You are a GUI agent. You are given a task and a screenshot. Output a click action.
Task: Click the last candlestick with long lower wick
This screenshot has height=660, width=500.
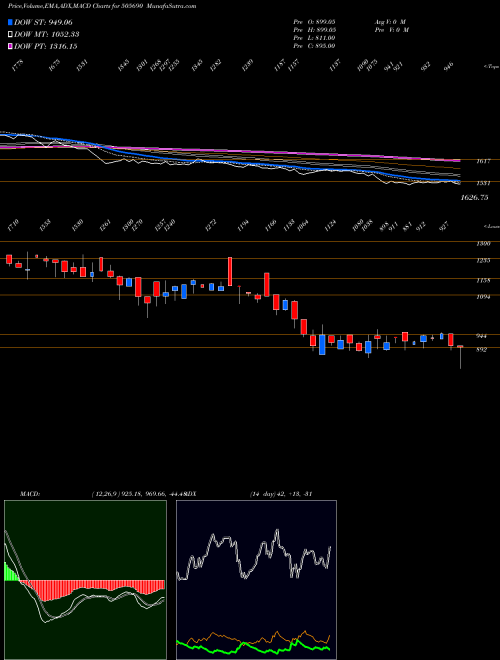point(460,357)
